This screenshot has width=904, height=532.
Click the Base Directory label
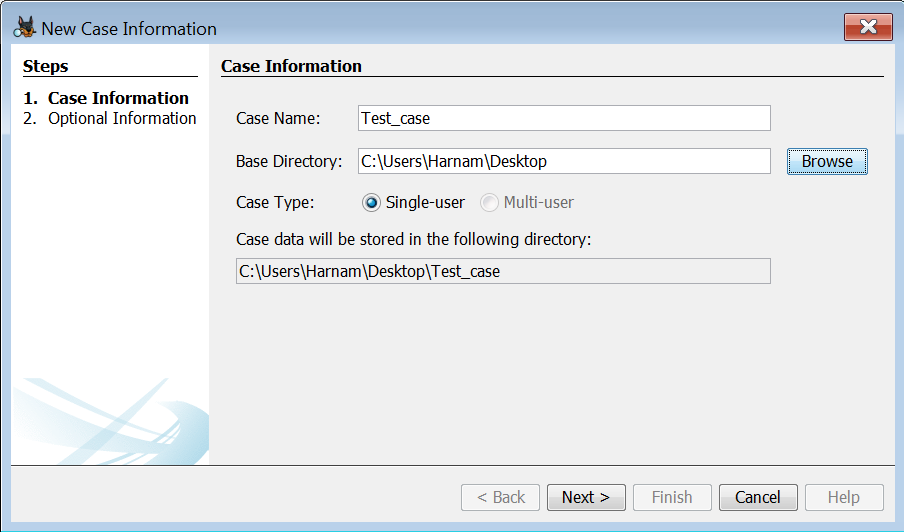289,161
